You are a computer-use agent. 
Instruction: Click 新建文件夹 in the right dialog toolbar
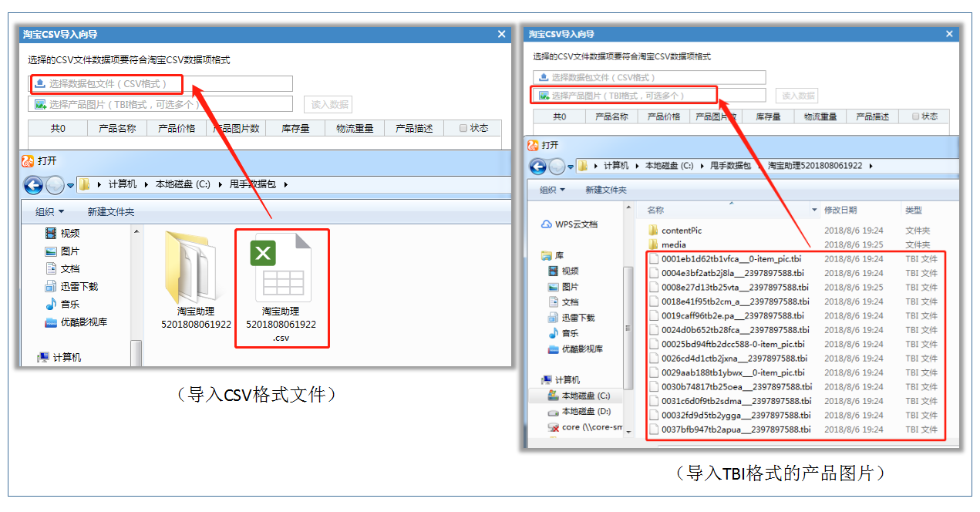tap(606, 190)
